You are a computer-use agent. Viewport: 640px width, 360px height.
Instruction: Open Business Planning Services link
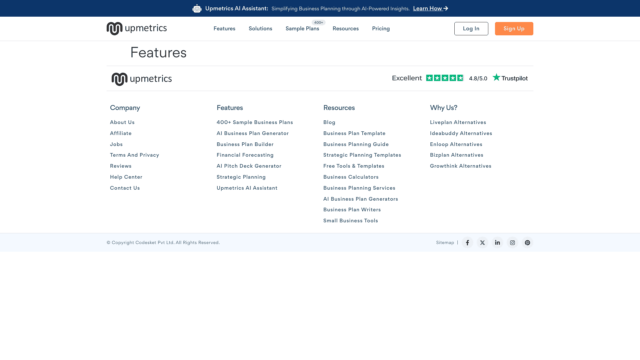(359, 188)
